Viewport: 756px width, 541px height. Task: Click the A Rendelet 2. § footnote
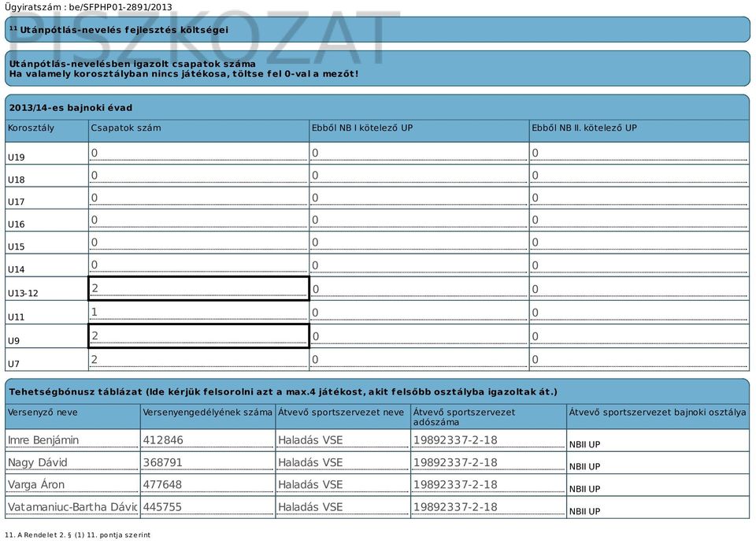pos(77,535)
